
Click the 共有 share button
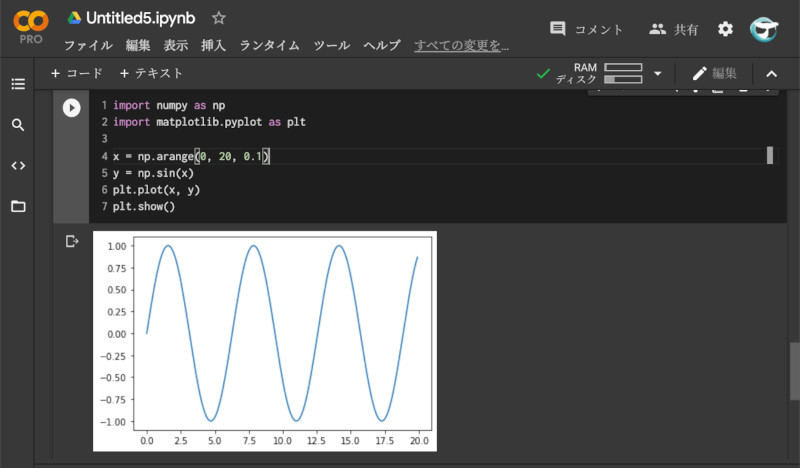click(x=673, y=29)
